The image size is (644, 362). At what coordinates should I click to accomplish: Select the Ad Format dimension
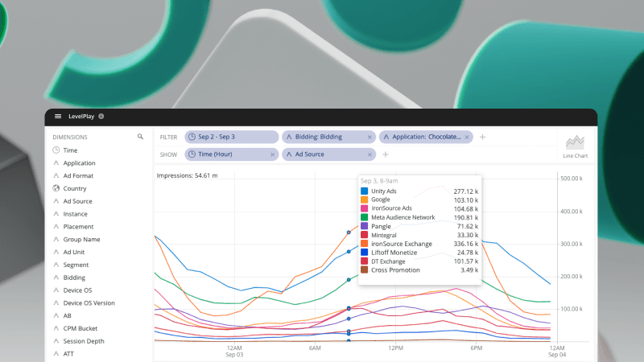tap(78, 175)
